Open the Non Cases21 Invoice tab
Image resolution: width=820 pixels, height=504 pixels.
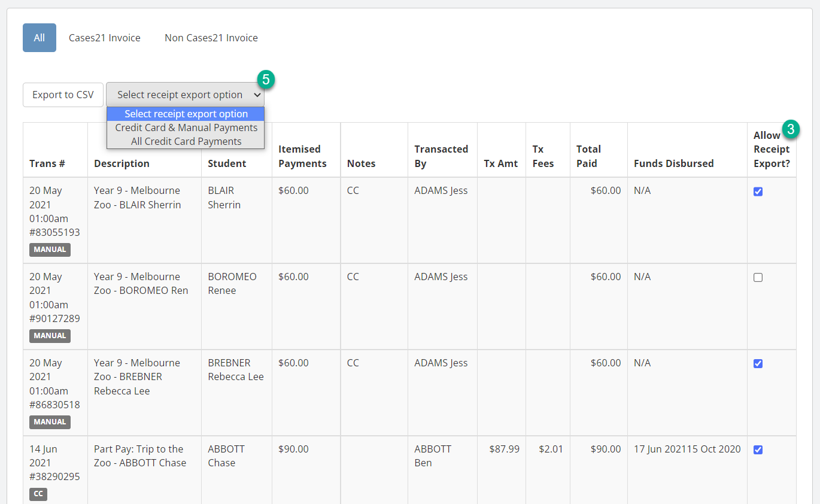[x=211, y=37]
